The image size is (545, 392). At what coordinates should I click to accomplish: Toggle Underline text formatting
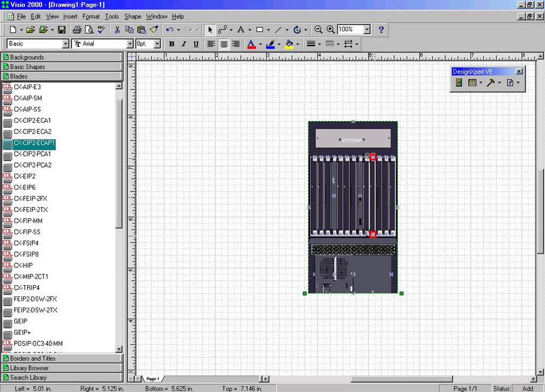tap(194, 44)
